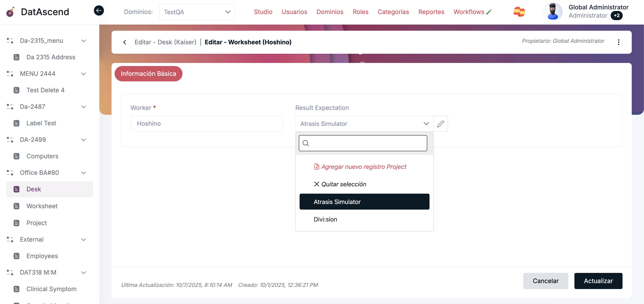
Task: Click the Global Administrator avatar
Action: pyautogui.click(x=553, y=12)
